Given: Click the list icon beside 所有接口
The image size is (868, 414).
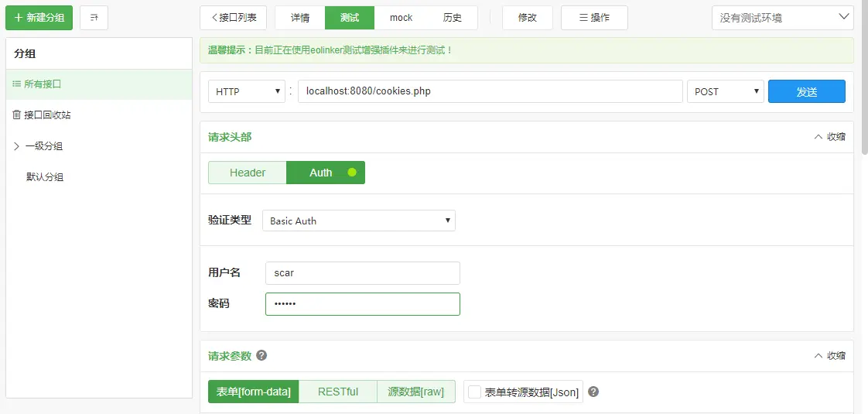Looking at the screenshot, I should point(16,84).
